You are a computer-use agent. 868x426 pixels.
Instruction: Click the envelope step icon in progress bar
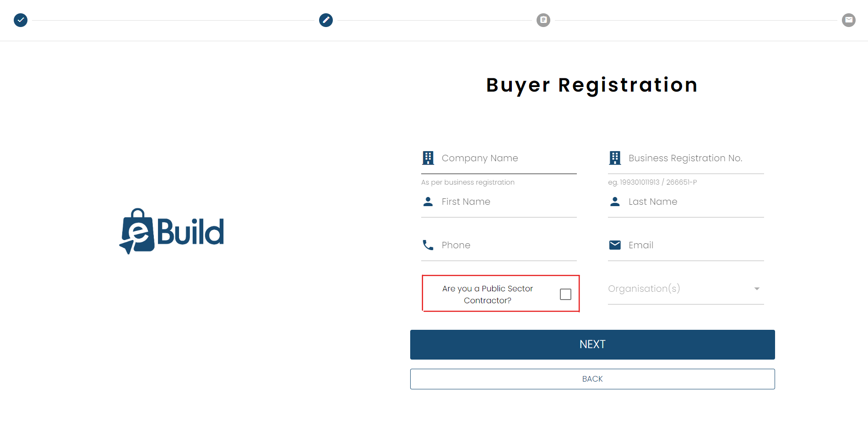(849, 20)
